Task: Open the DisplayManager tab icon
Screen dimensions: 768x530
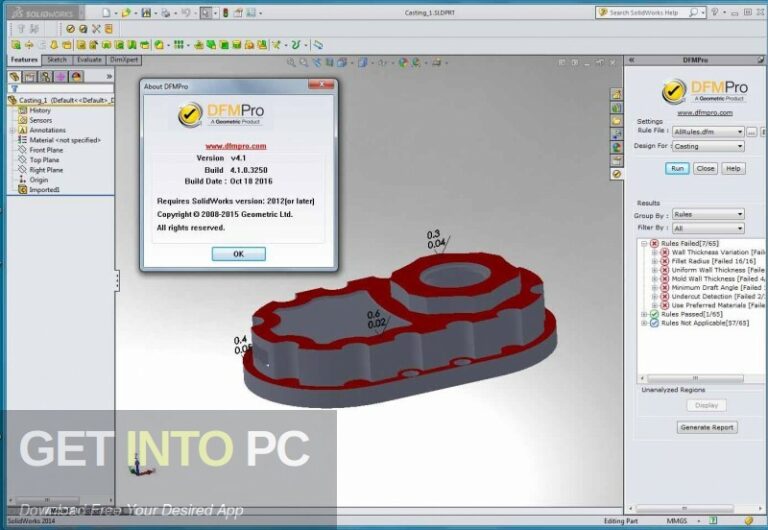Action: point(76,76)
